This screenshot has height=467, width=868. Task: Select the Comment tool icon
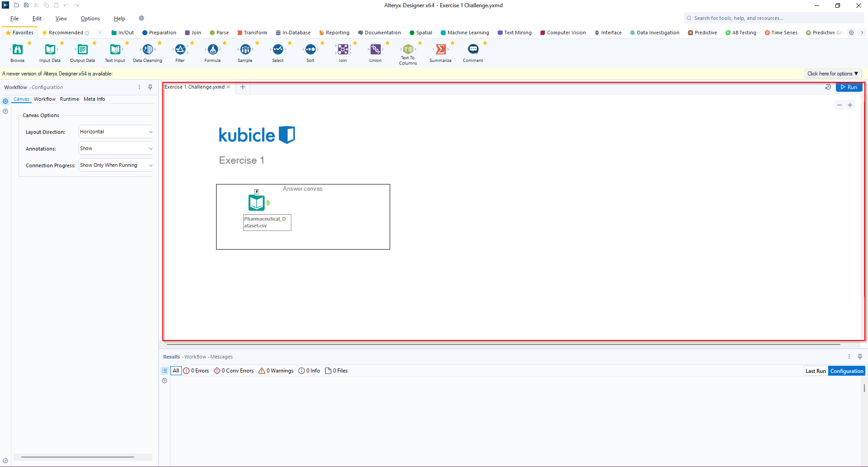pos(473,49)
